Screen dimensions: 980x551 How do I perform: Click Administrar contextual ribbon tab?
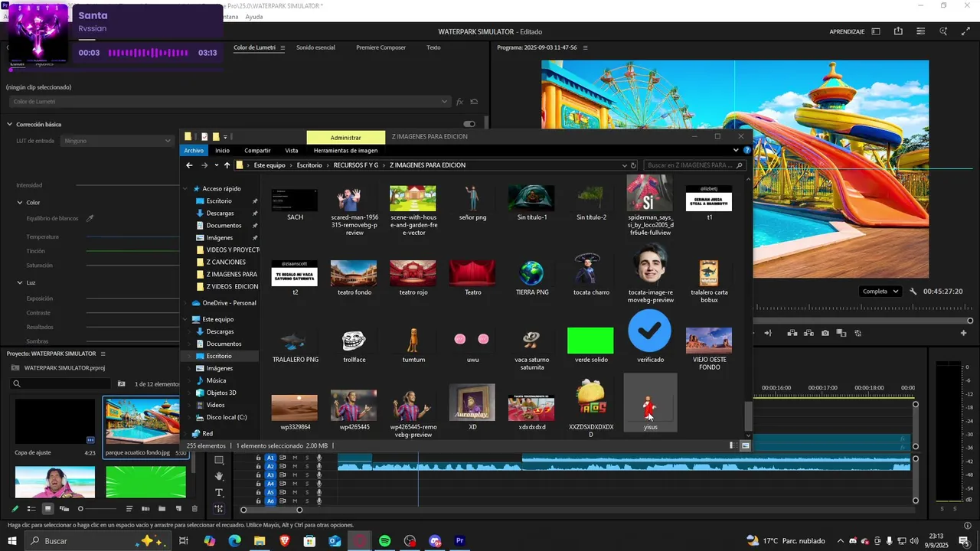[345, 137]
